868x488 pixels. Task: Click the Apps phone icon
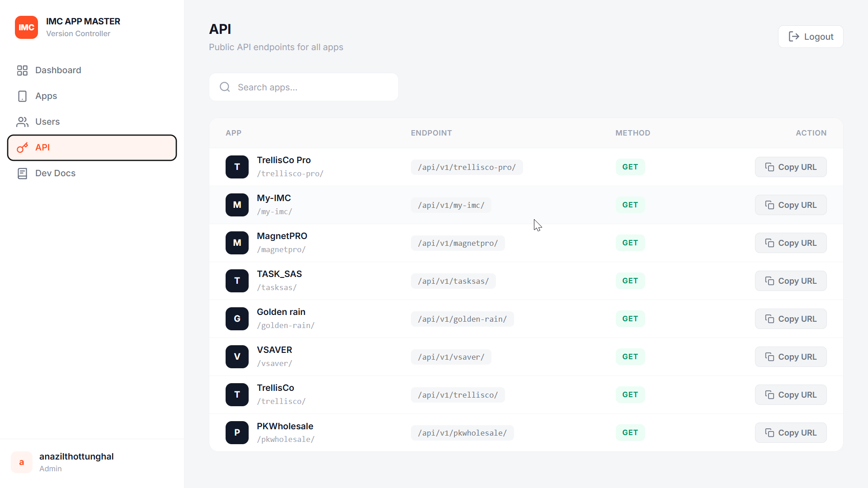[x=22, y=96]
